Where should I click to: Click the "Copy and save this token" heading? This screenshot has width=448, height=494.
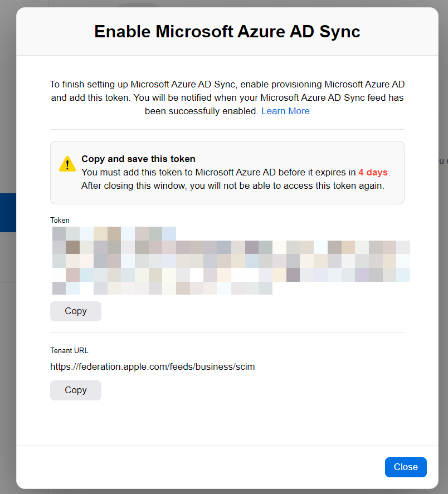tap(138, 159)
